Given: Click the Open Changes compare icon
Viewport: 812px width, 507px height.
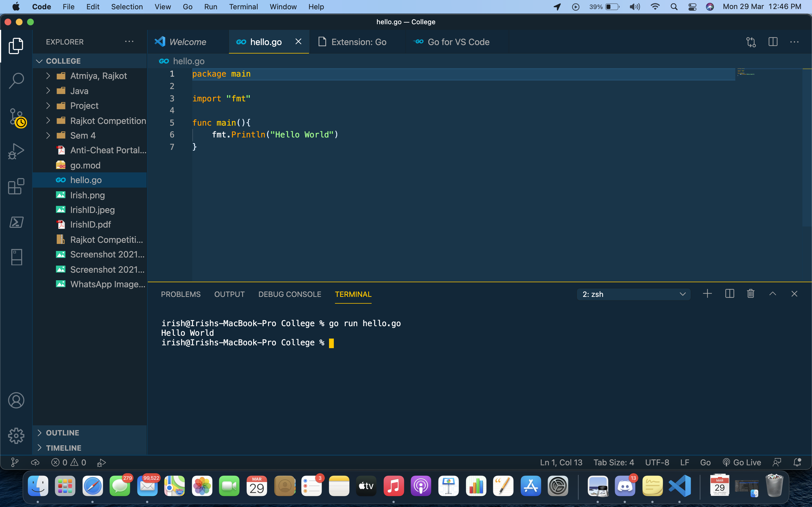Looking at the screenshot, I should [751, 42].
